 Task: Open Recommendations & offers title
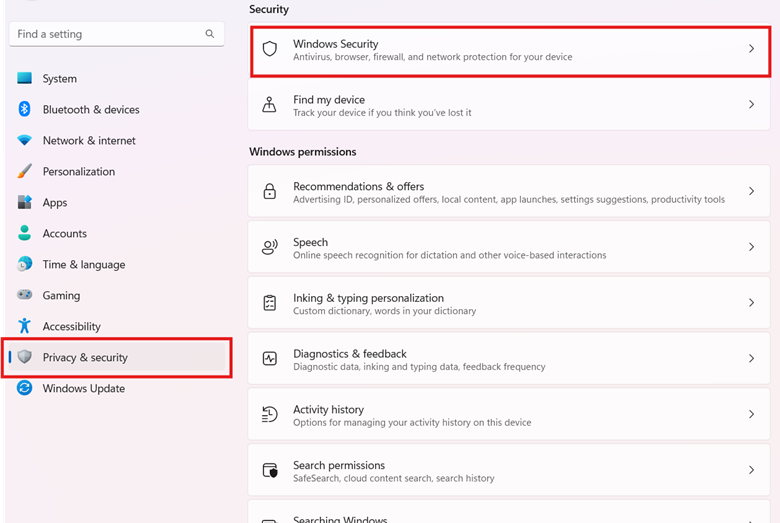coord(359,186)
